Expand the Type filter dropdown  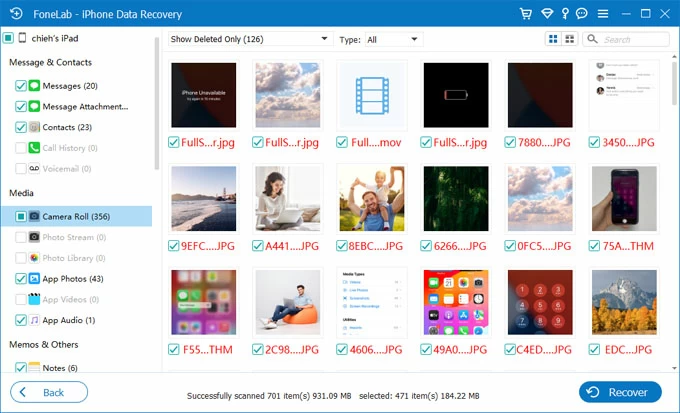[x=393, y=39]
